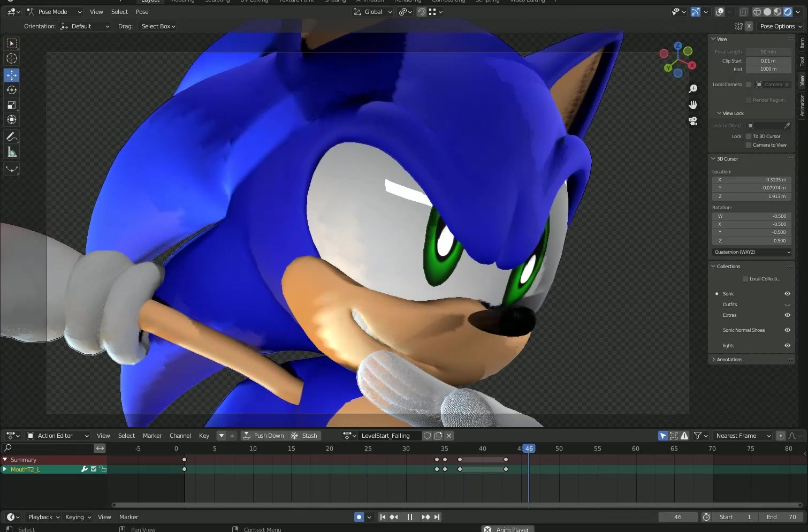
Task: Toggle snapping magnet icon
Action: (x=422, y=12)
